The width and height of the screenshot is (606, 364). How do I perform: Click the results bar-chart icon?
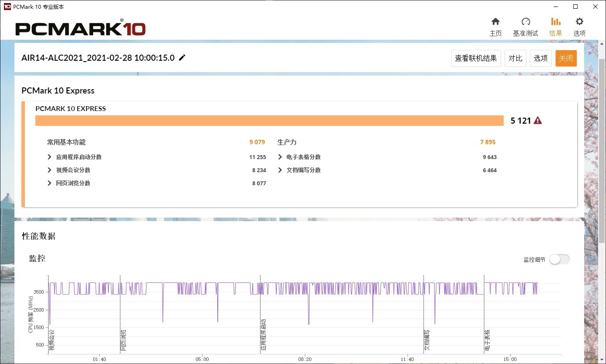tap(556, 21)
